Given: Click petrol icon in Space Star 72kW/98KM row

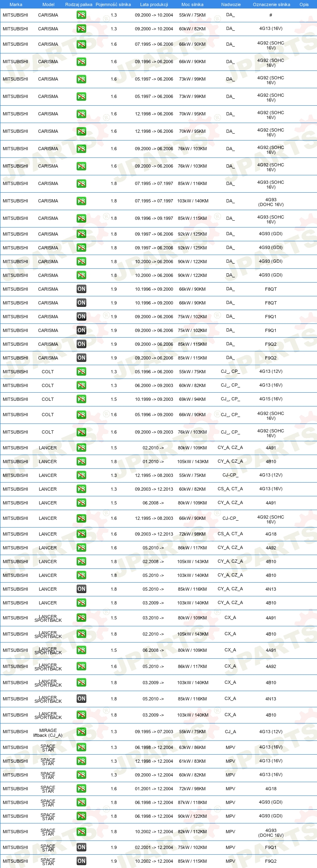Looking at the screenshot, I should [x=81, y=789].
